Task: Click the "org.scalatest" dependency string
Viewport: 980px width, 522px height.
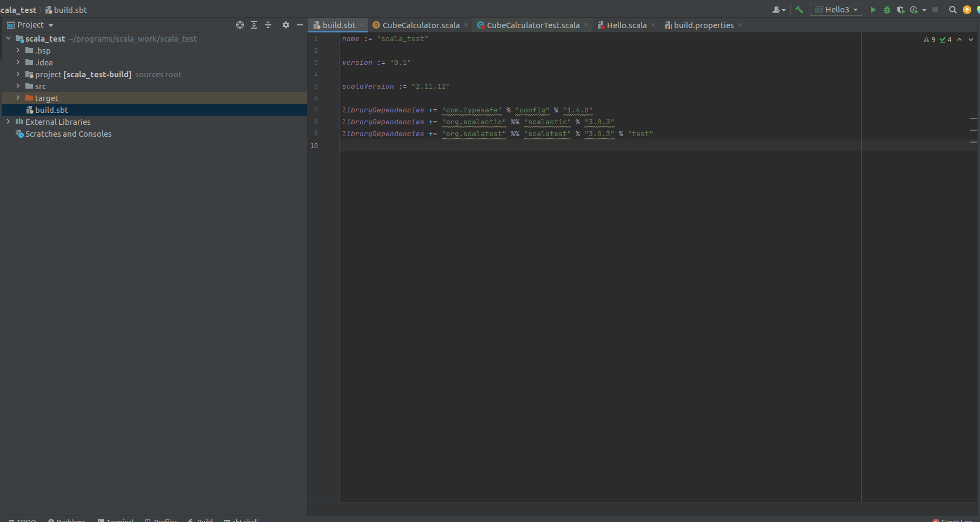Action: coord(474,134)
